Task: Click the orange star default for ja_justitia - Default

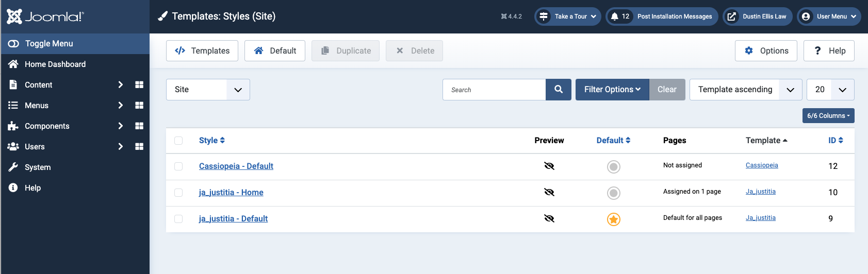Action: coord(613,219)
